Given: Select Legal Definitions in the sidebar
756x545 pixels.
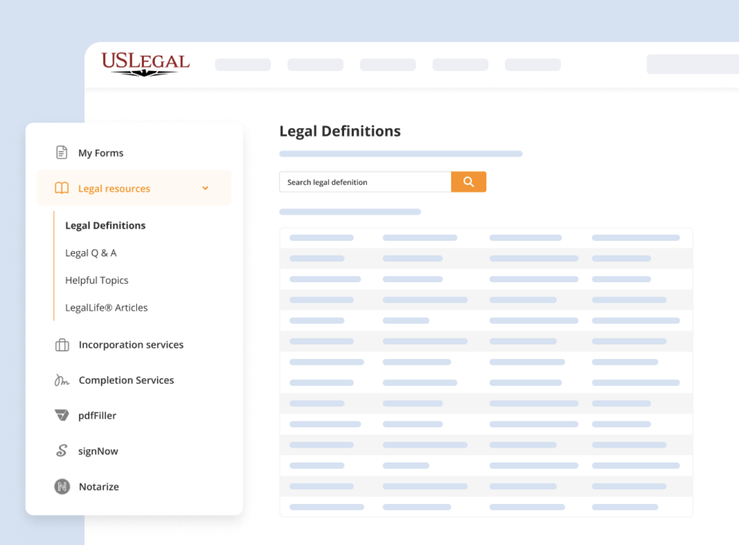Looking at the screenshot, I should point(105,225).
